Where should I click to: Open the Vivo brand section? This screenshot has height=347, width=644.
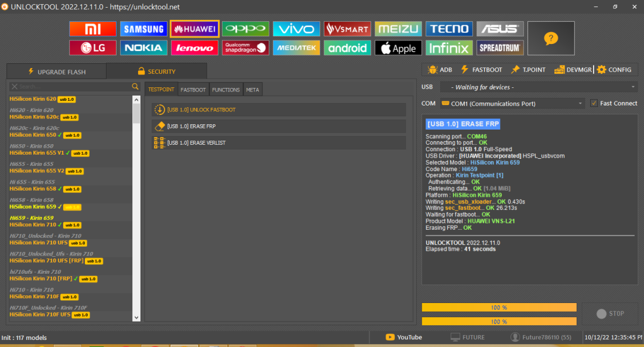click(x=297, y=29)
